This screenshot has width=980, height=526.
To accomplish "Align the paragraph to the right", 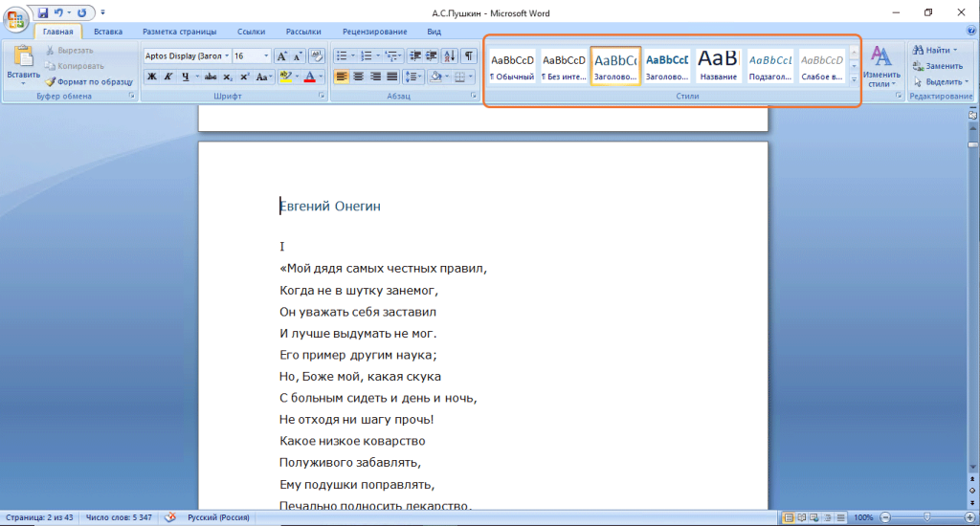I will [375, 77].
